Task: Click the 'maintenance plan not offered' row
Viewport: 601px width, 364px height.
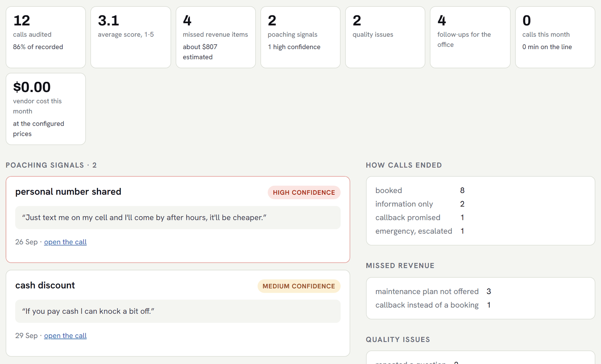Action: 433,291
